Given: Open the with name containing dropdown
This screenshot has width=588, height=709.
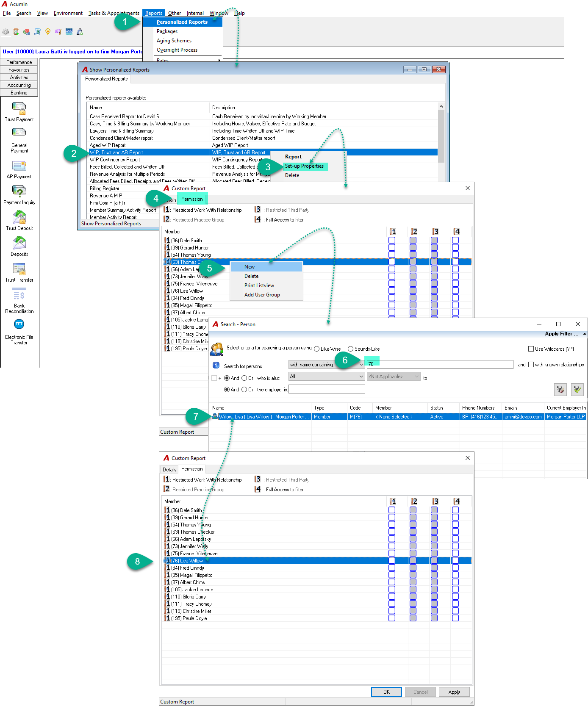Looking at the screenshot, I should tap(327, 365).
